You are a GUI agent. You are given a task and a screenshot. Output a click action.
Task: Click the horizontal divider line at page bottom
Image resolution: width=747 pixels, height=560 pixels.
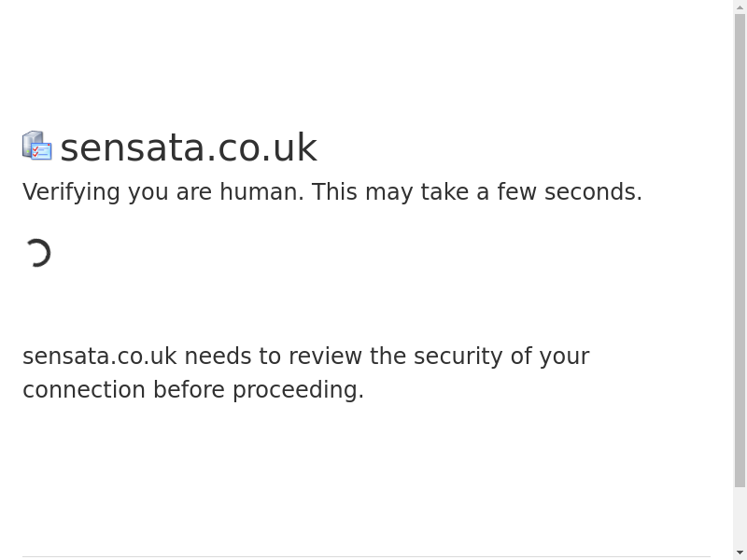tap(366, 557)
